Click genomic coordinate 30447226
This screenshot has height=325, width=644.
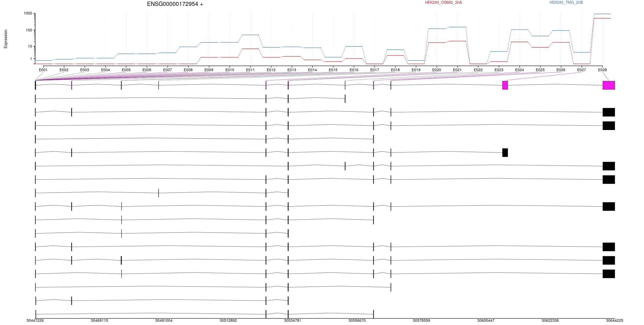(35, 320)
